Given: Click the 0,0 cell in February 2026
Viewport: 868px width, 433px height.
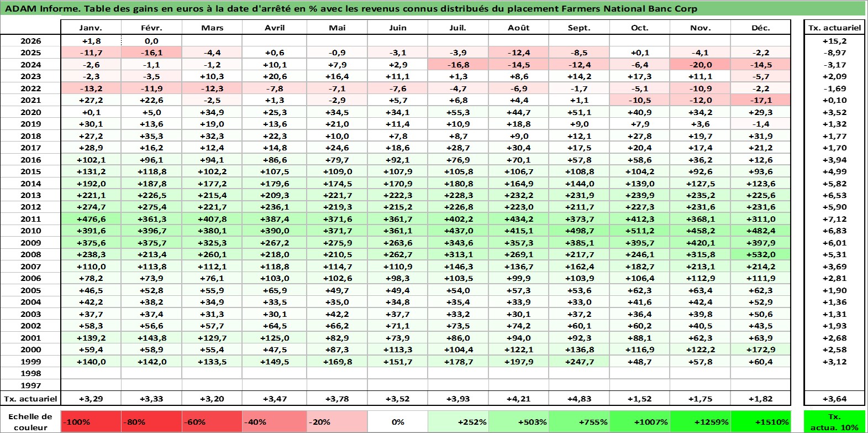Looking at the screenshot, I should click(x=151, y=41).
